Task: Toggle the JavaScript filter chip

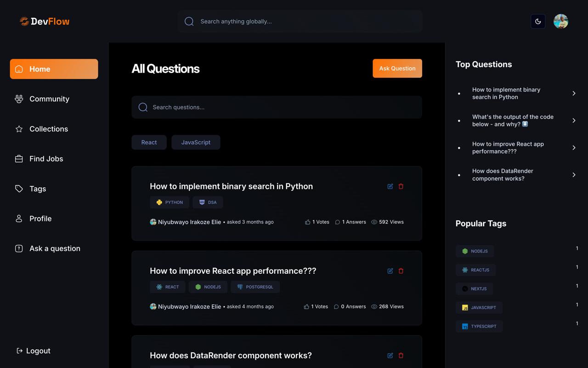Action: pyautogui.click(x=196, y=142)
